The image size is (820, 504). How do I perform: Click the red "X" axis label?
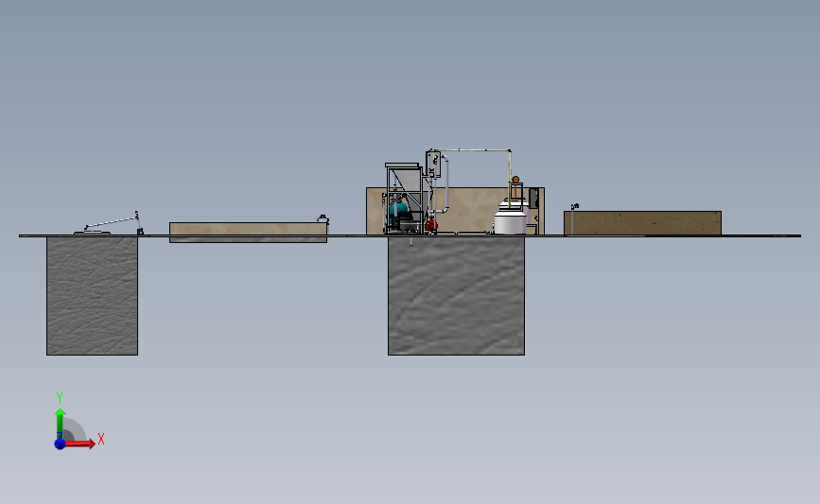click(101, 439)
